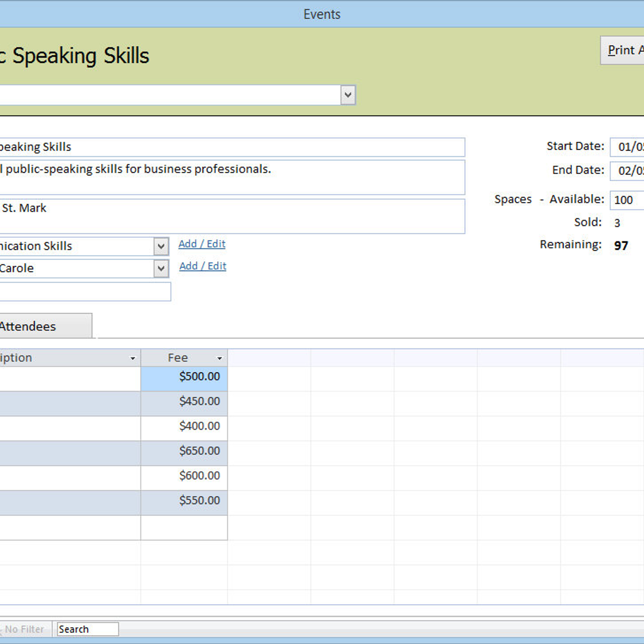644x644 pixels.
Task: Click the Start Date field
Action: 627,147
